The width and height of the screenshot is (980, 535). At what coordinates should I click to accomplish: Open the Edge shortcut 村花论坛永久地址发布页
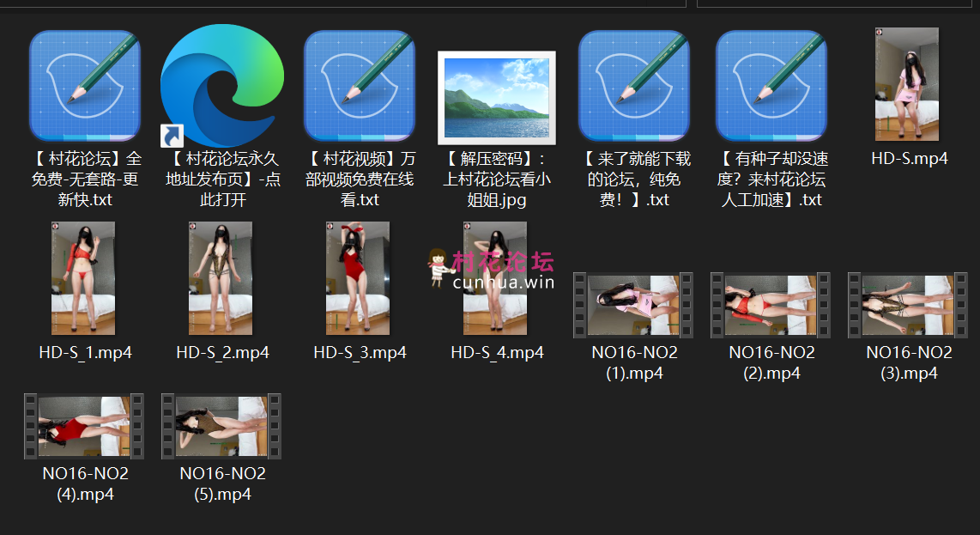point(222,86)
